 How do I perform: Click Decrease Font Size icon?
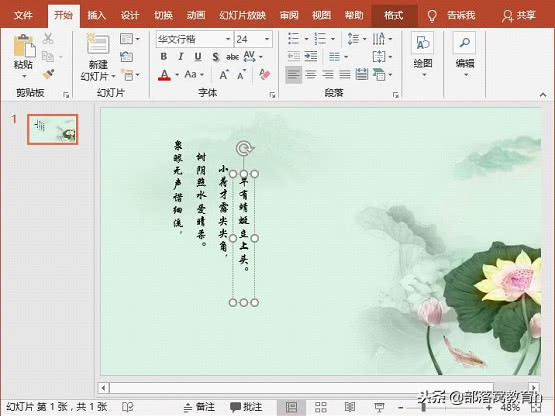[x=241, y=75]
